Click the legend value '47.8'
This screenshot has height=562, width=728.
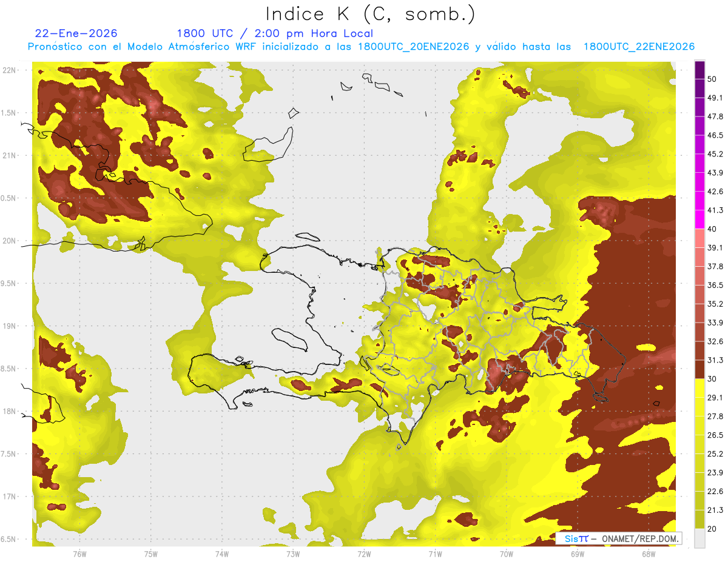715,116
